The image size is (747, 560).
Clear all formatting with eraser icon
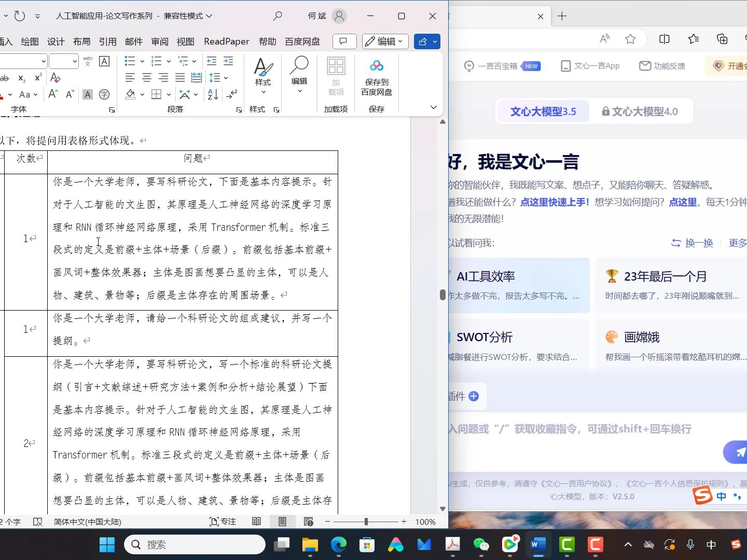[x=56, y=78]
